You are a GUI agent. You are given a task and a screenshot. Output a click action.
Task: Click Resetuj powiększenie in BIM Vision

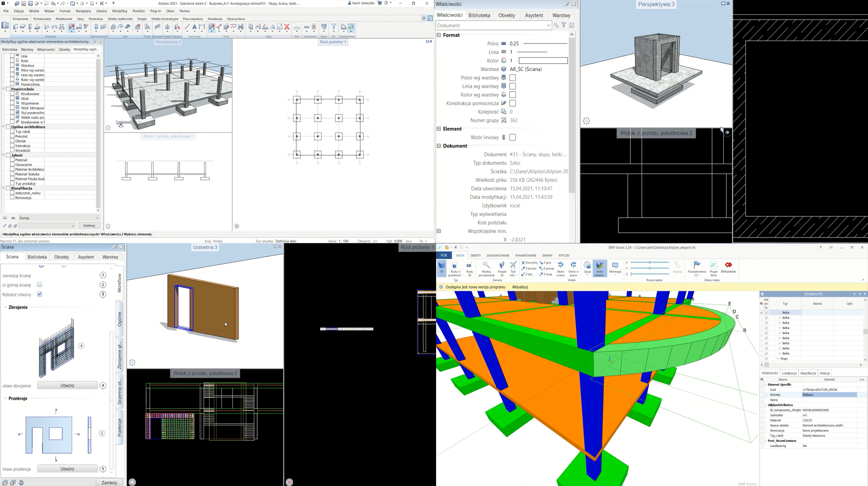pos(486,269)
